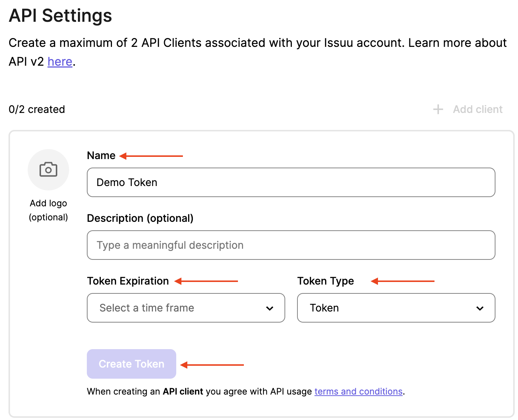Click the Token value in Token Type

(x=324, y=308)
